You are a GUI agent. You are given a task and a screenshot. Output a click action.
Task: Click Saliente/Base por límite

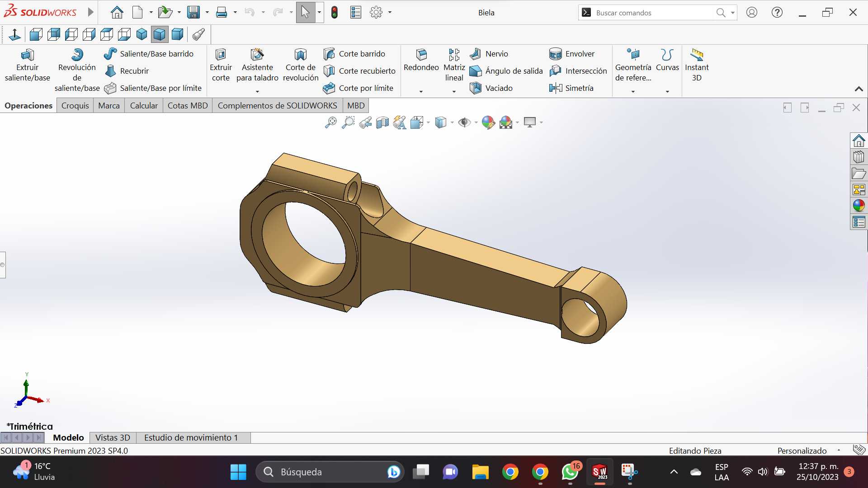click(x=153, y=88)
